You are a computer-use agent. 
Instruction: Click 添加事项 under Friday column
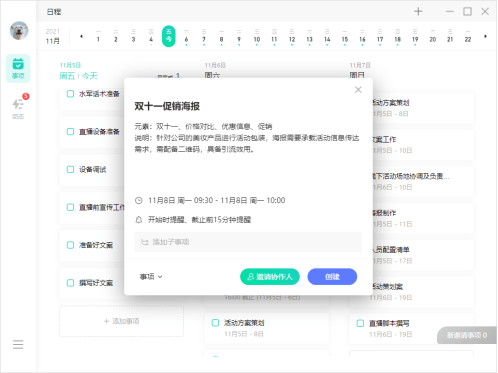(x=122, y=321)
